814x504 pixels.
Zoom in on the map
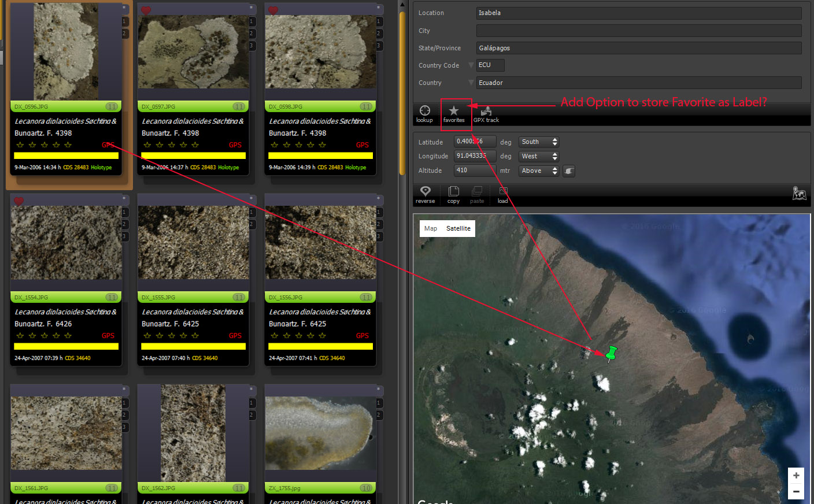tap(796, 476)
